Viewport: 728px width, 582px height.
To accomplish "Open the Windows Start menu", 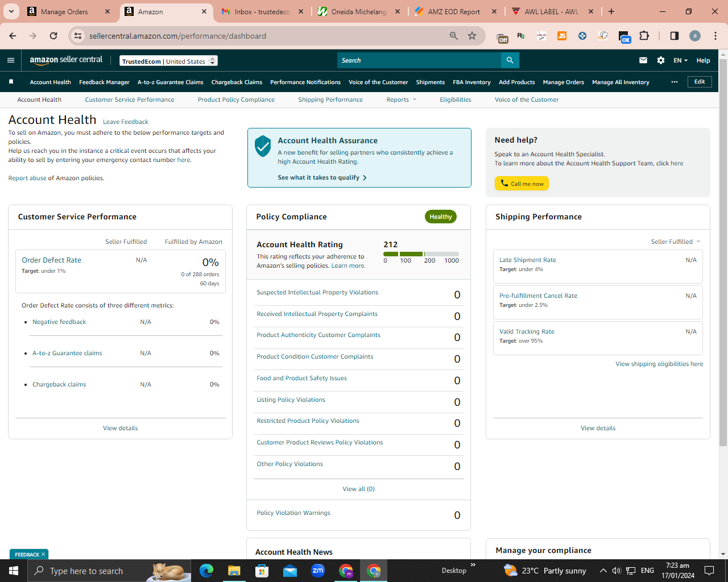I will [14, 571].
